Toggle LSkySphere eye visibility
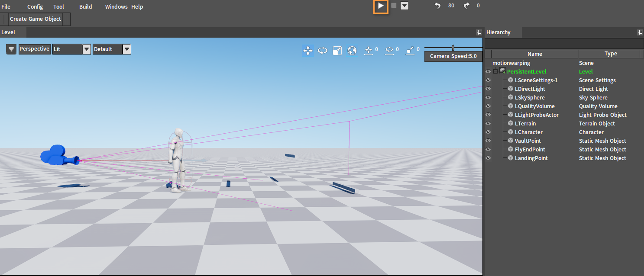Viewport: 644px width, 276px height. 488,97
